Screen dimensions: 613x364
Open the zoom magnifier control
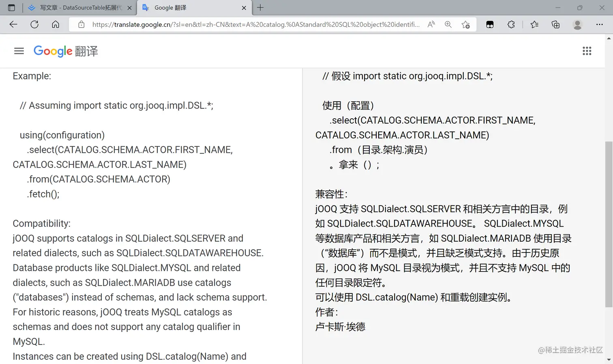pos(448,24)
